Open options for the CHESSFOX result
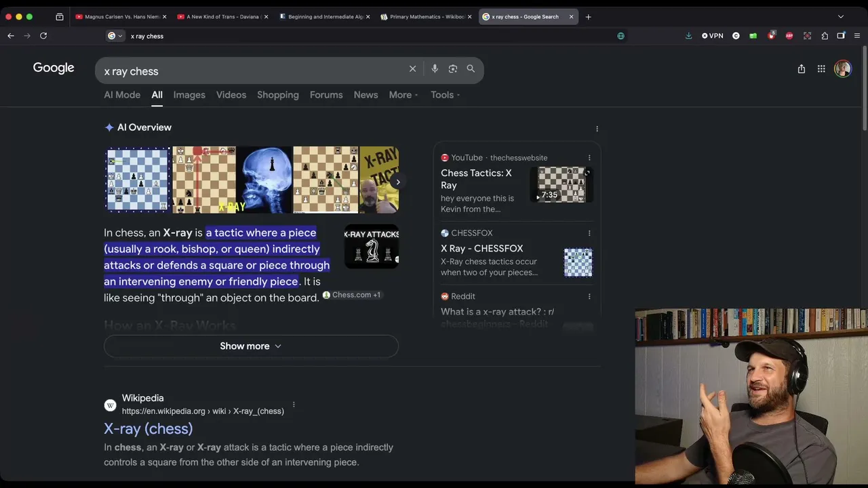The height and width of the screenshot is (488, 868). [x=589, y=233]
